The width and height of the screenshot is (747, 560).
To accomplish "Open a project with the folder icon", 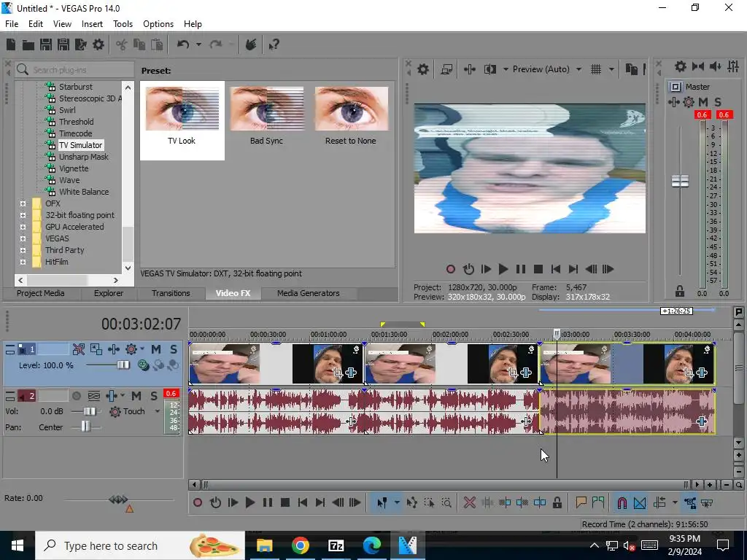I will (28, 44).
